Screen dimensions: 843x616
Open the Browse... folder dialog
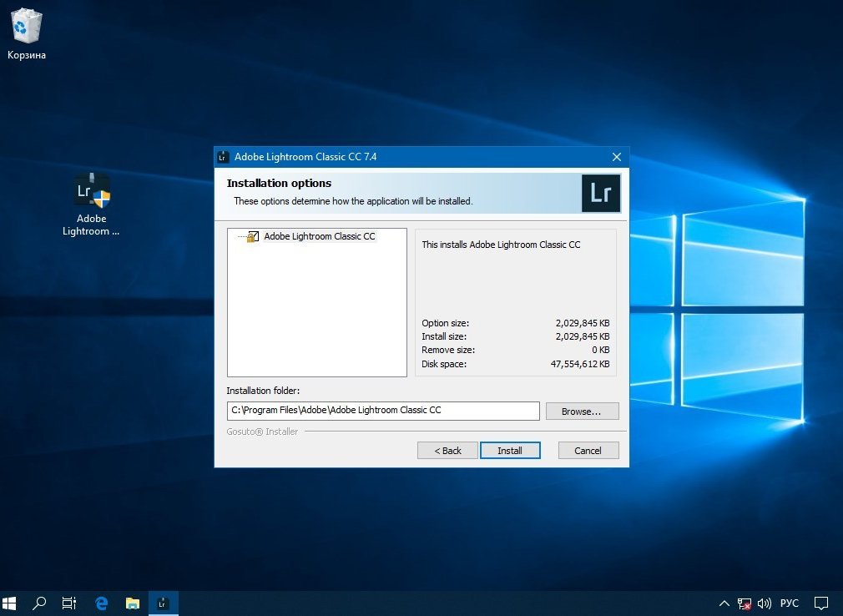[x=582, y=412]
